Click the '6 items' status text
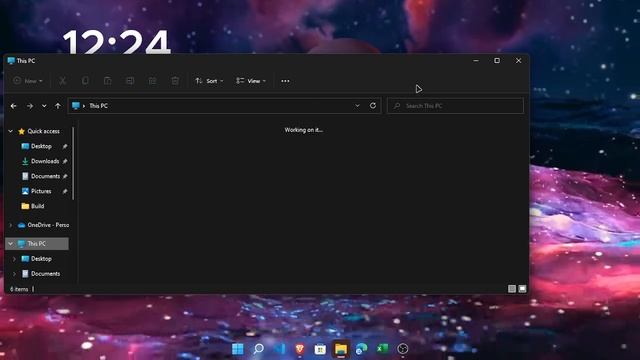The height and width of the screenshot is (360, 640). point(19,289)
